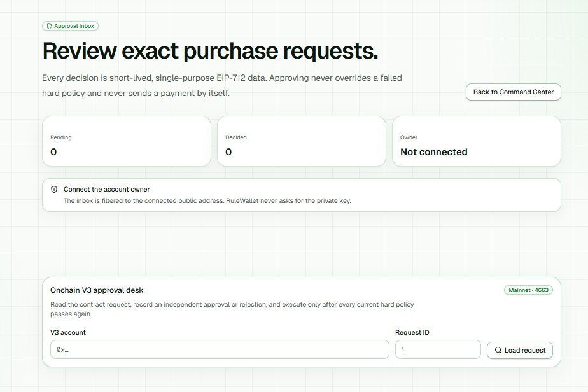Click the Approval Inbox badge icon
The image size is (588, 392).
[49, 26]
